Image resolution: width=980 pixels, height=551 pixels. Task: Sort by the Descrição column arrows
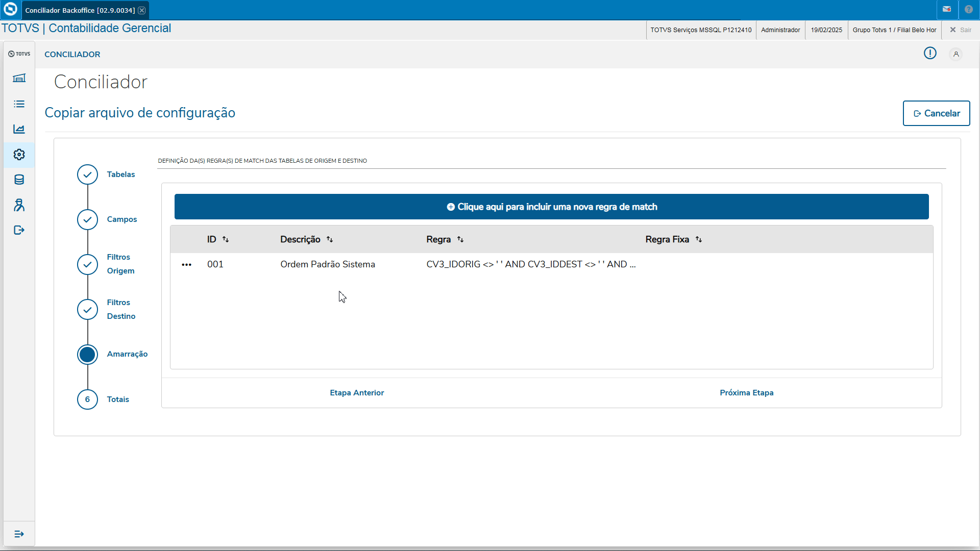tap(330, 240)
